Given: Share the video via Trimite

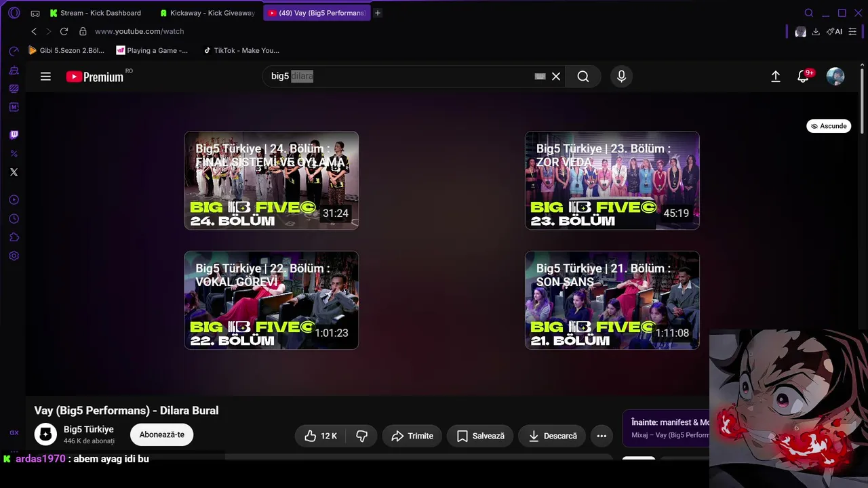Looking at the screenshot, I should (x=412, y=436).
